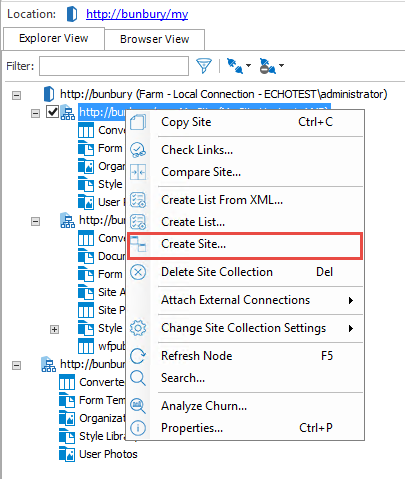
Task: Expand the Style library node with plus sign
Action: pos(54,329)
